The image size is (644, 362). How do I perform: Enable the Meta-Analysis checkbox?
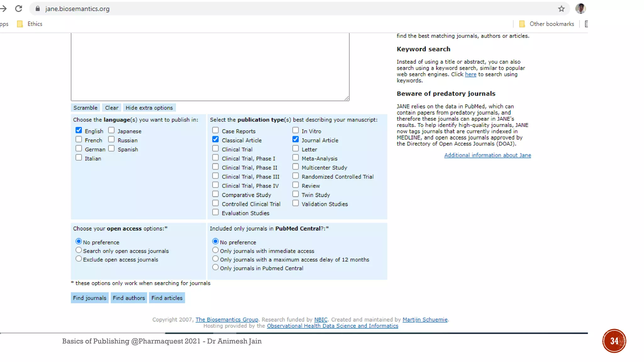(x=296, y=158)
